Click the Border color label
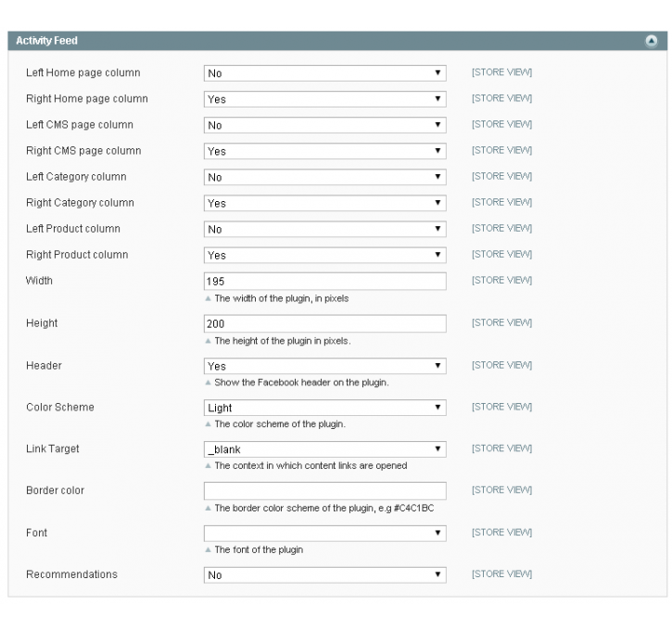Screen dimensions: 672x630 pos(56,490)
